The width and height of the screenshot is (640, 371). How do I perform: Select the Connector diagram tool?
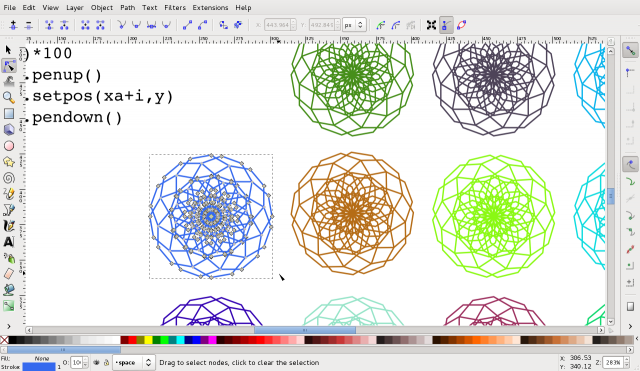[x=9, y=306]
